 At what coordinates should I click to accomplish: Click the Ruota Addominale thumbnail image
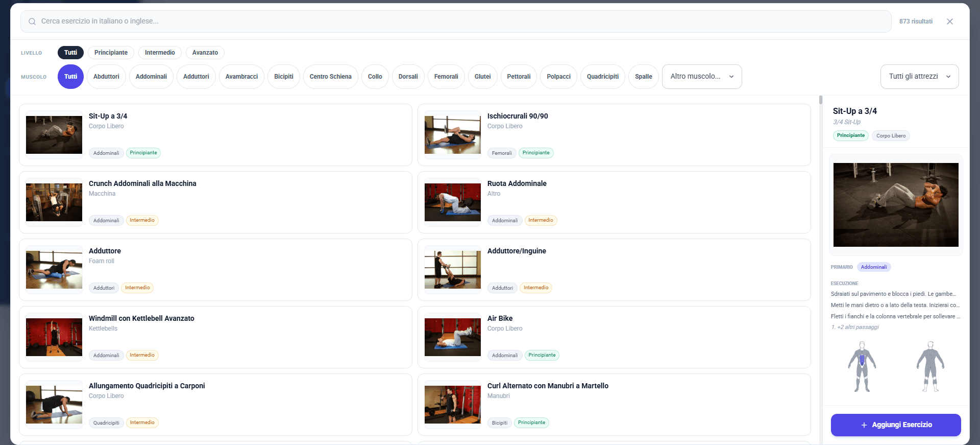coord(452,202)
